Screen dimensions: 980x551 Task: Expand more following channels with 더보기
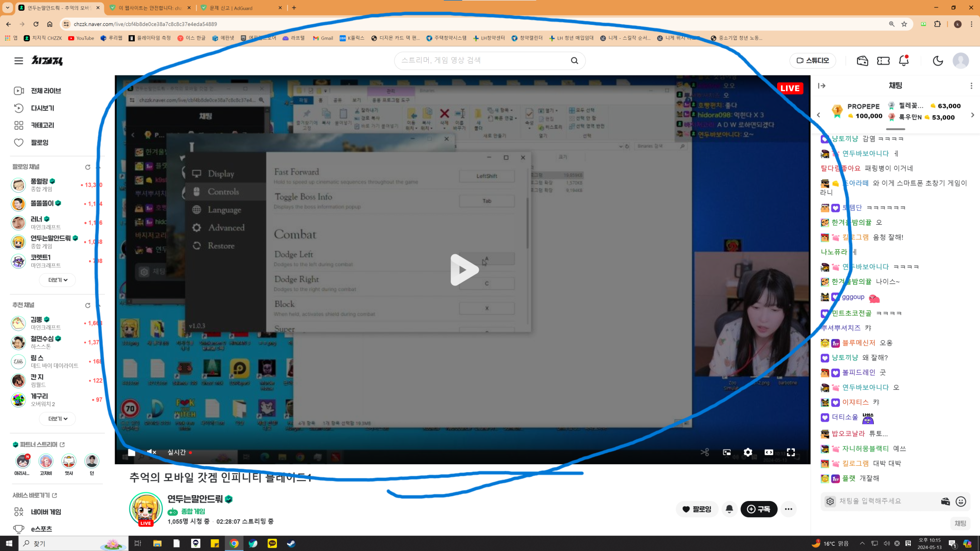tap(58, 280)
